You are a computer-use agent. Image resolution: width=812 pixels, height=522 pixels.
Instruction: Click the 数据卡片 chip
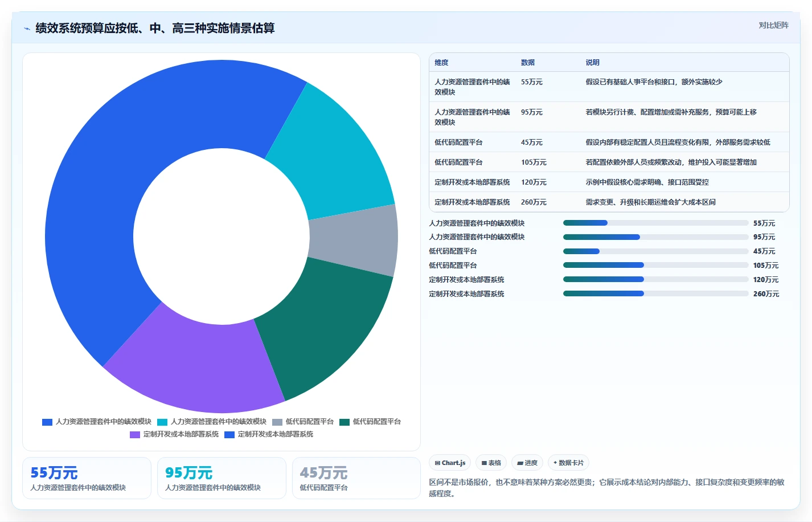tap(568, 463)
